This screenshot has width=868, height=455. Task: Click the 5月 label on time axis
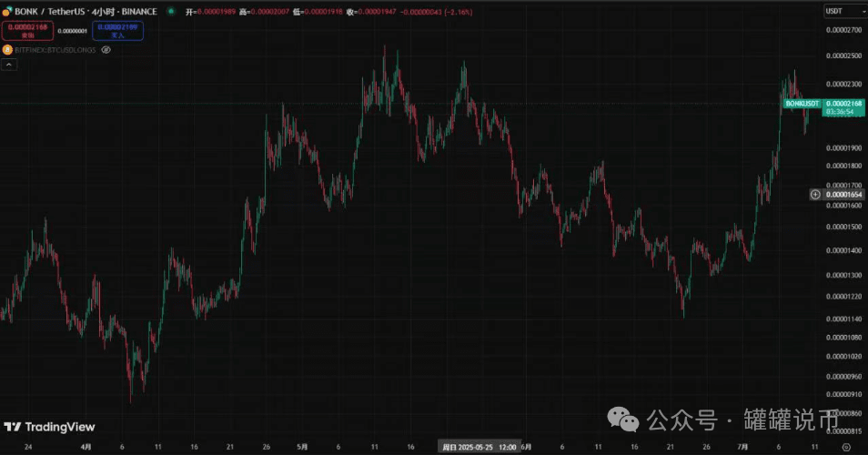click(x=302, y=447)
